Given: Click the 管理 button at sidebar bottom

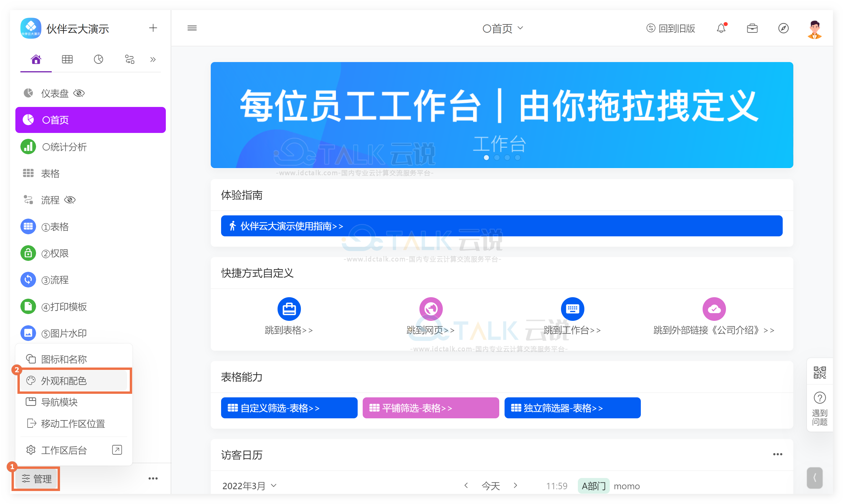Looking at the screenshot, I should coord(36,479).
